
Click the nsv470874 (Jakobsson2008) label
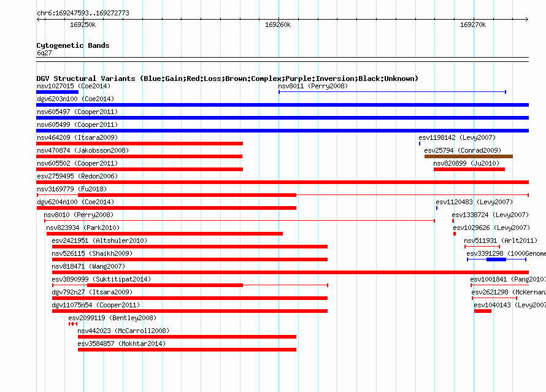pyautogui.click(x=83, y=150)
